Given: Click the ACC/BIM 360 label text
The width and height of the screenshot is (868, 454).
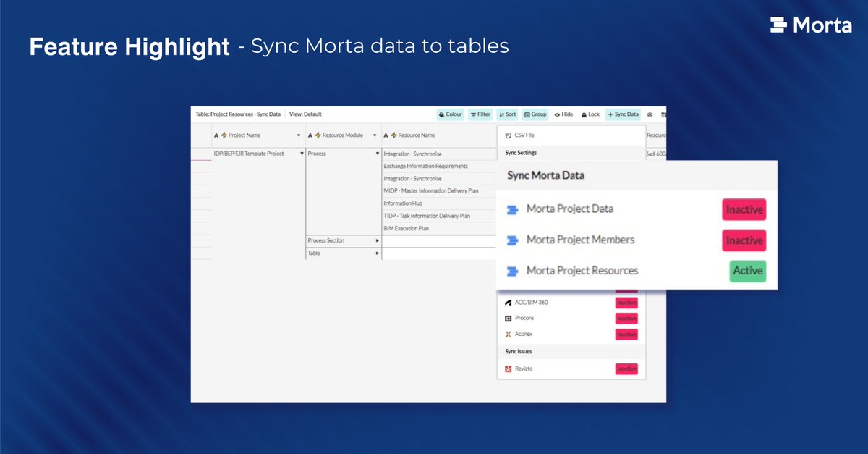Looking at the screenshot, I should coord(532,303).
